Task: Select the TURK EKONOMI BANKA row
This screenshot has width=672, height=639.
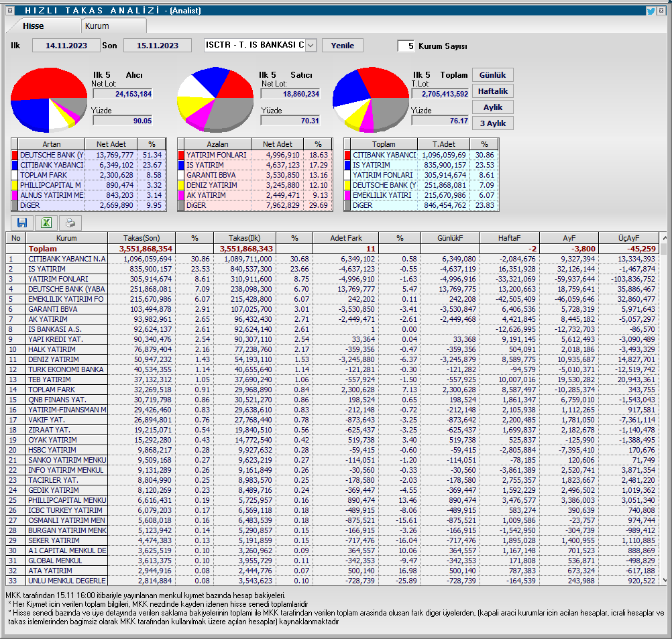Action: coord(332,369)
